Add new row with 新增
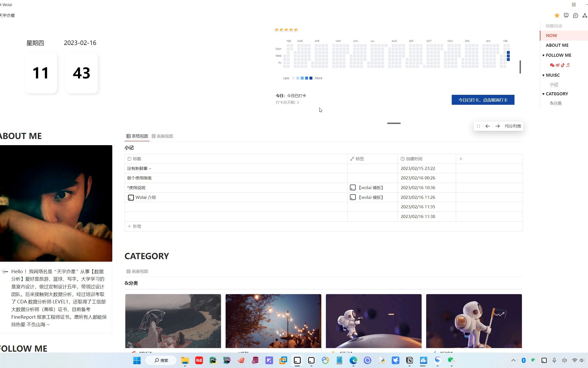The width and height of the screenshot is (588, 368). coord(134,226)
